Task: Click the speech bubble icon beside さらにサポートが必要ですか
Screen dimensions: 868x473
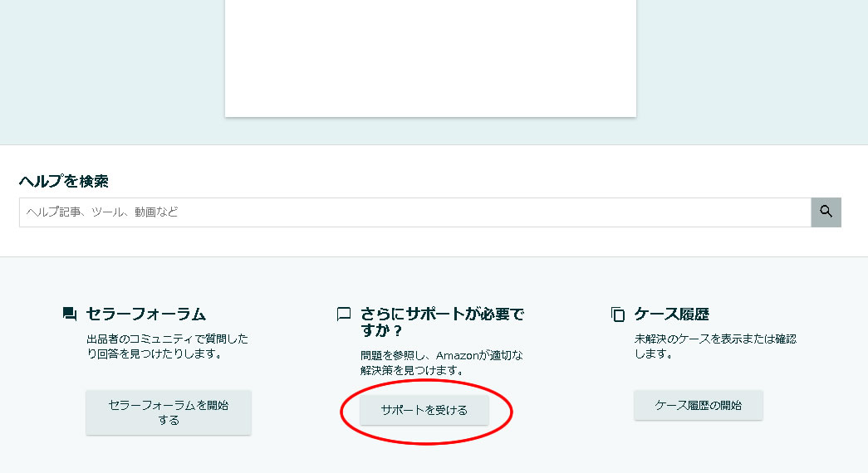Action: [x=343, y=315]
